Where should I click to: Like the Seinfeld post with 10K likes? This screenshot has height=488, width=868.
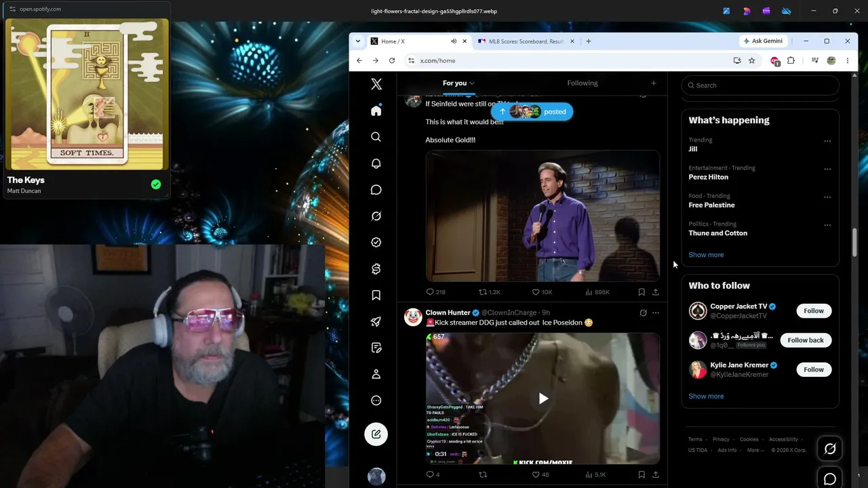coord(542,292)
